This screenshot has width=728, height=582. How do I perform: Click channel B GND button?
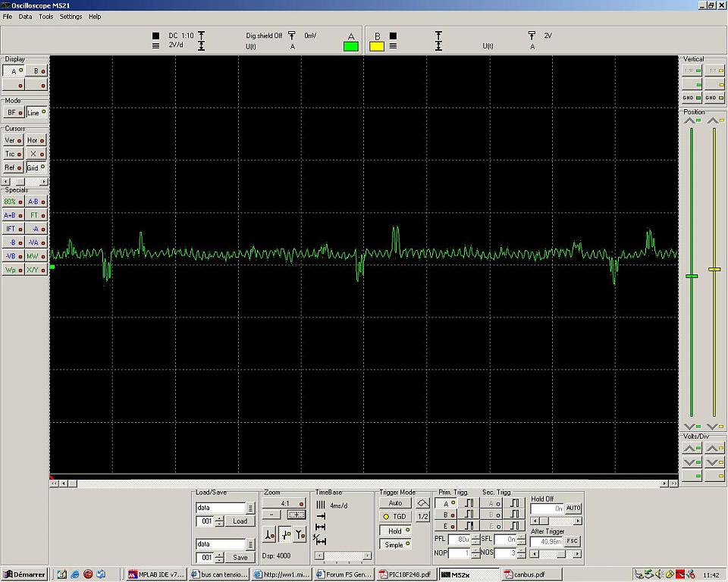tap(714, 98)
